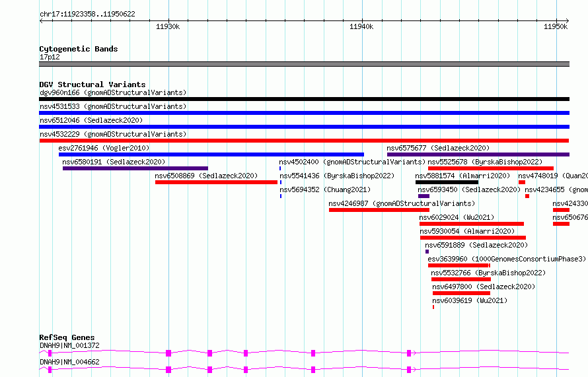Click the RefSeq Genes track title
This screenshot has width=588, height=377.
(67, 337)
